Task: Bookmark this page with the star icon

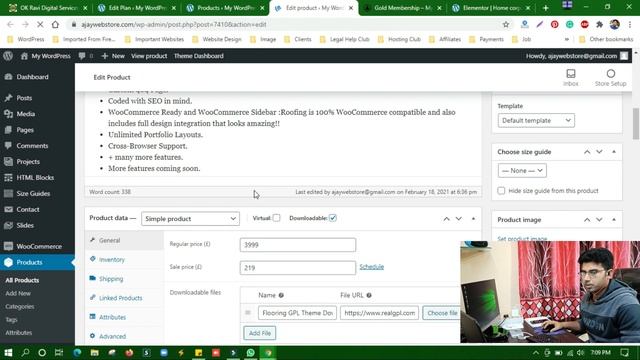Action: [x=506, y=24]
